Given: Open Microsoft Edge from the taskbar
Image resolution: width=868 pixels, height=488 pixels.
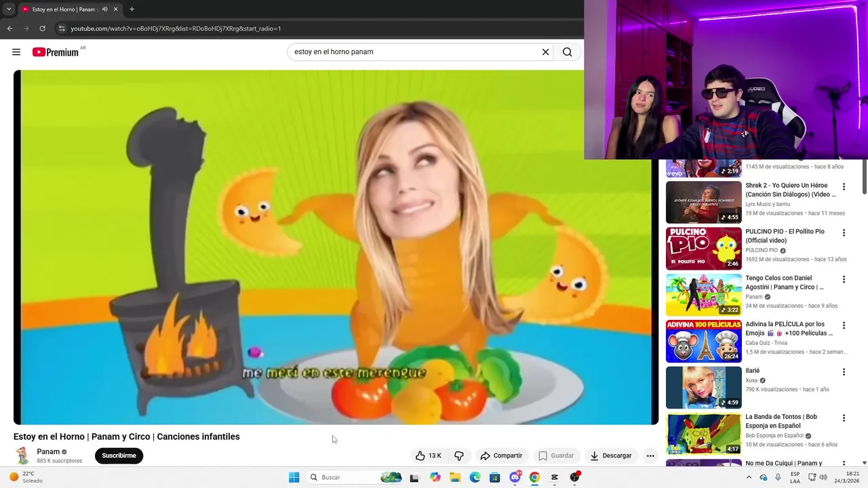Looking at the screenshot, I should (475, 477).
